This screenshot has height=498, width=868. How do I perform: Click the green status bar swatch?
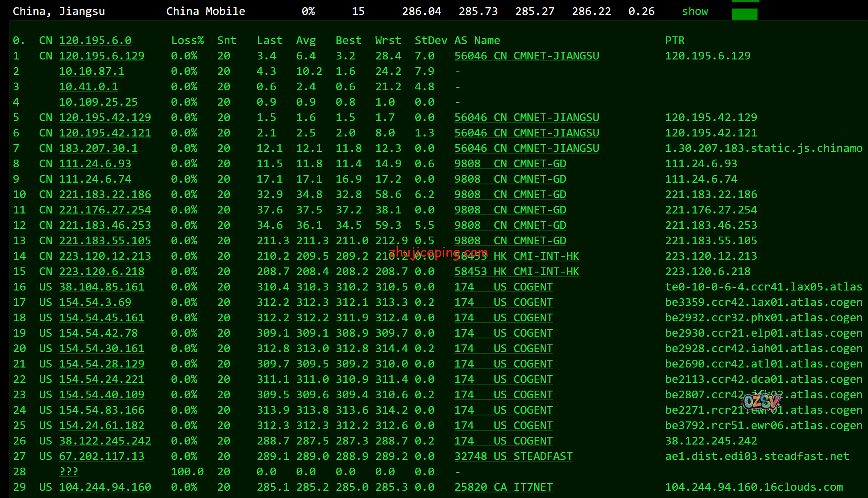pyautogui.click(x=744, y=14)
